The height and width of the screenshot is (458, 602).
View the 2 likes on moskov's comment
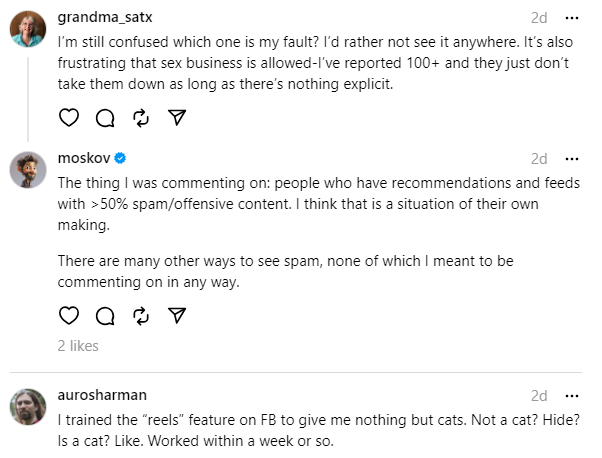coord(78,346)
